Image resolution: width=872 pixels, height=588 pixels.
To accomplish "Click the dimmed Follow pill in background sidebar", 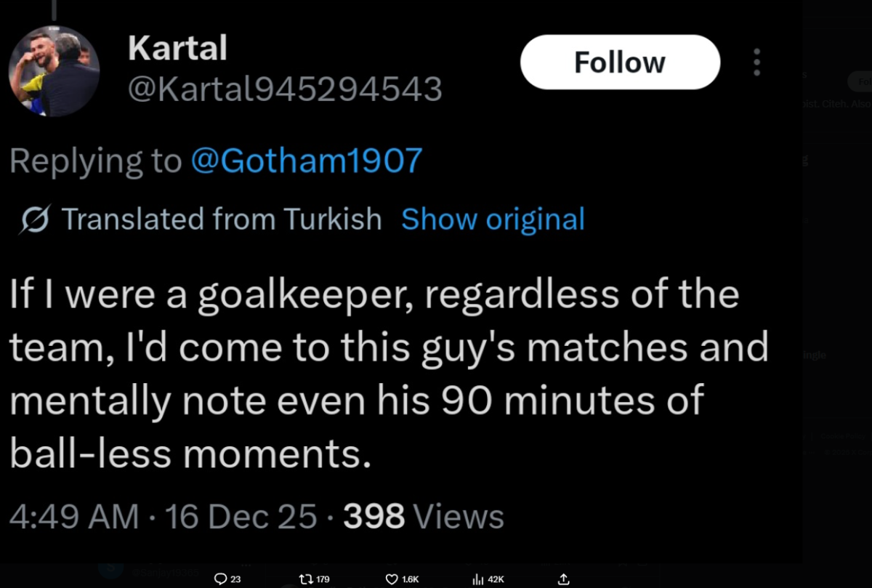I will click(x=860, y=80).
